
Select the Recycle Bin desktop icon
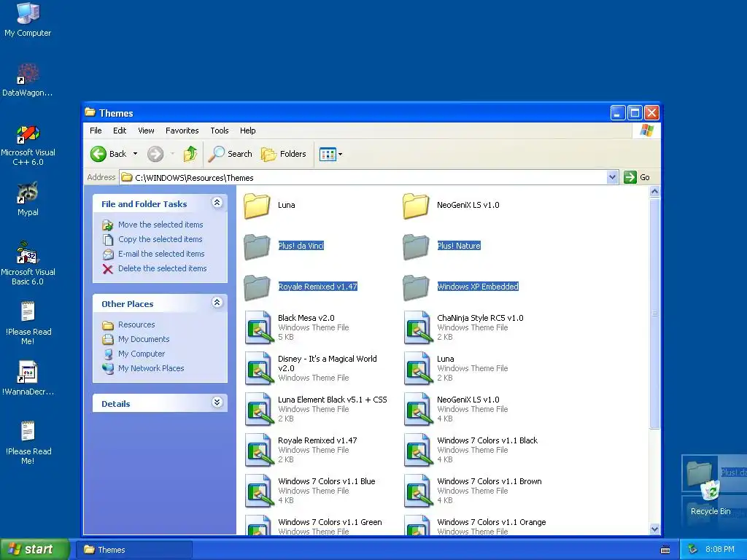point(711,497)
